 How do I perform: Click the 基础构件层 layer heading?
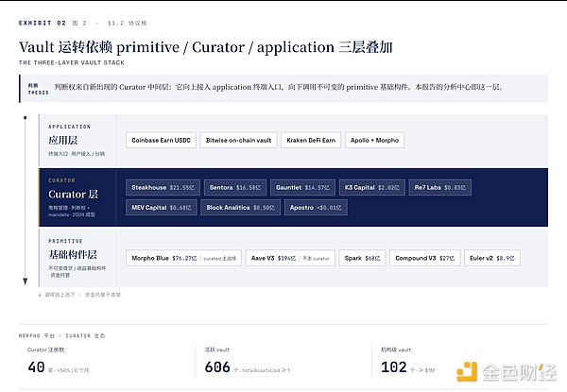pos(73,254)
